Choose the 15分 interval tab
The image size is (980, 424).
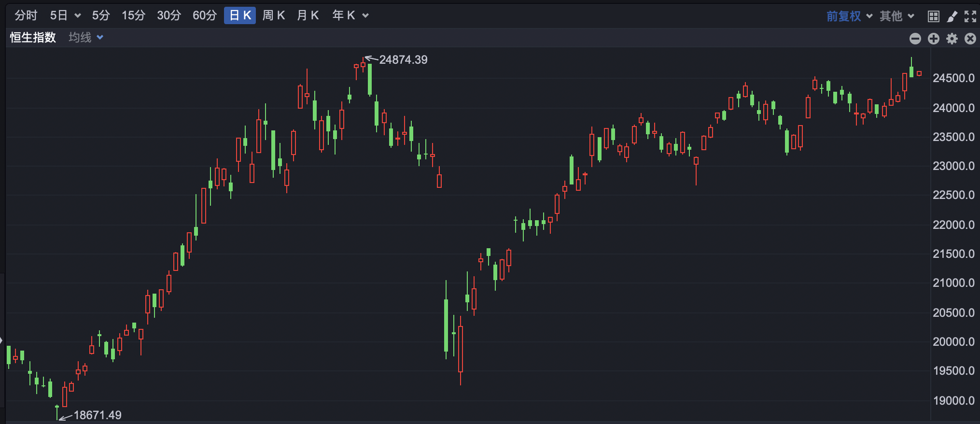[134, 15]
